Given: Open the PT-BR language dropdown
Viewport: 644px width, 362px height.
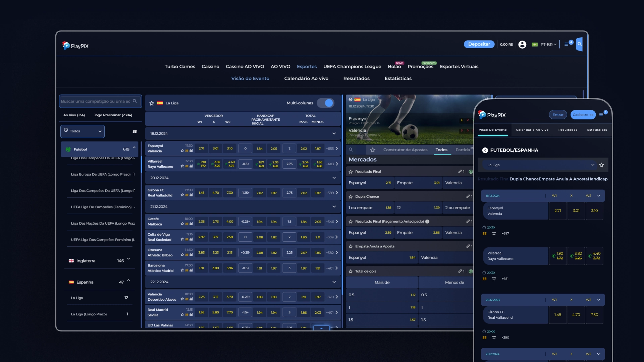Looking at the screenshot, I should (544, 45).
